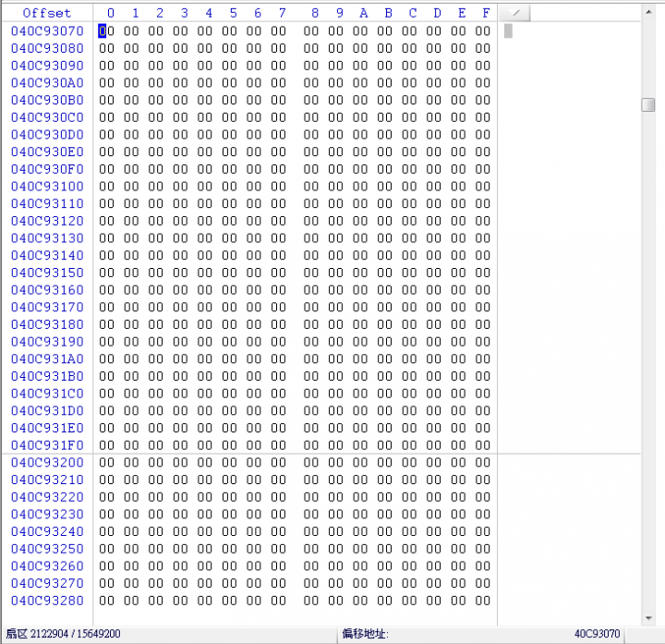The width and height of the screenshot is (665, 644).
Task: Select offset row 040C931B0
Action: [x=47, y=376]
